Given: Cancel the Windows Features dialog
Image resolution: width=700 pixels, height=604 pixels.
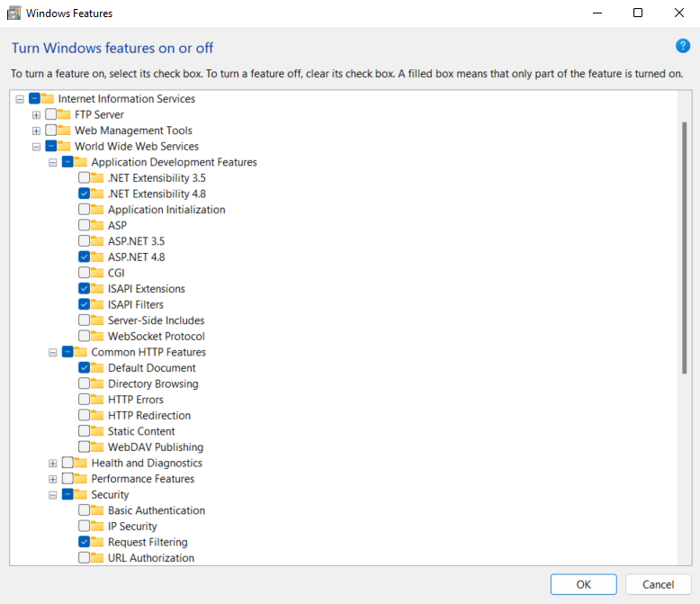Looking at the screenshot, I should [658, 584].
